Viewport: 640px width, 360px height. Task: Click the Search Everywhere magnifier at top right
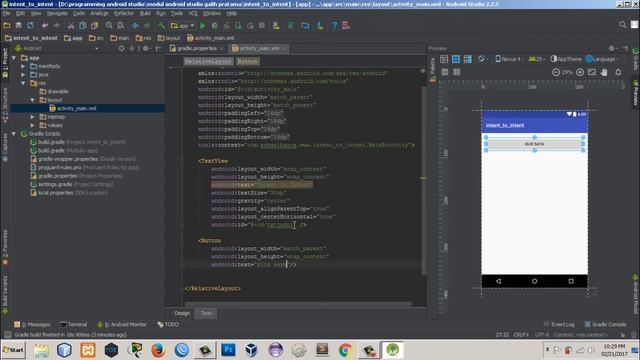[622, 25]
